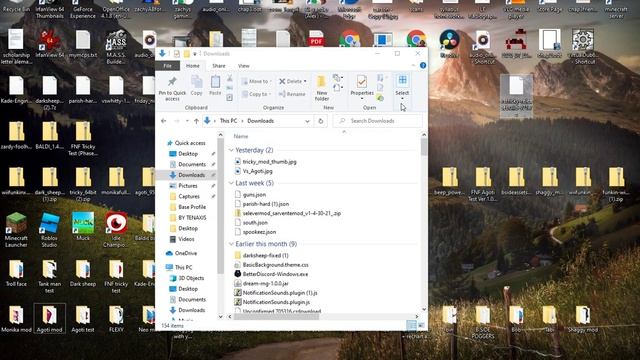640x360 pixels.
Task: Open Idle Champions desktop icon
Action: click(x=116, y=230)
